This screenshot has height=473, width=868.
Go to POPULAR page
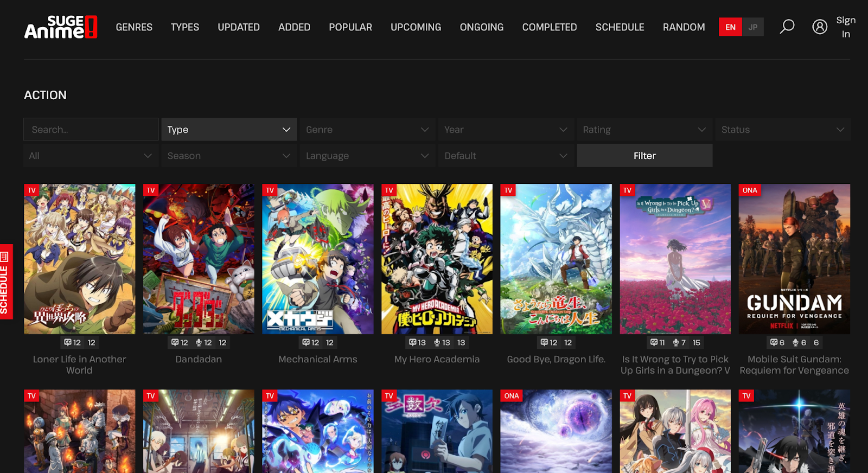(350, 27)
